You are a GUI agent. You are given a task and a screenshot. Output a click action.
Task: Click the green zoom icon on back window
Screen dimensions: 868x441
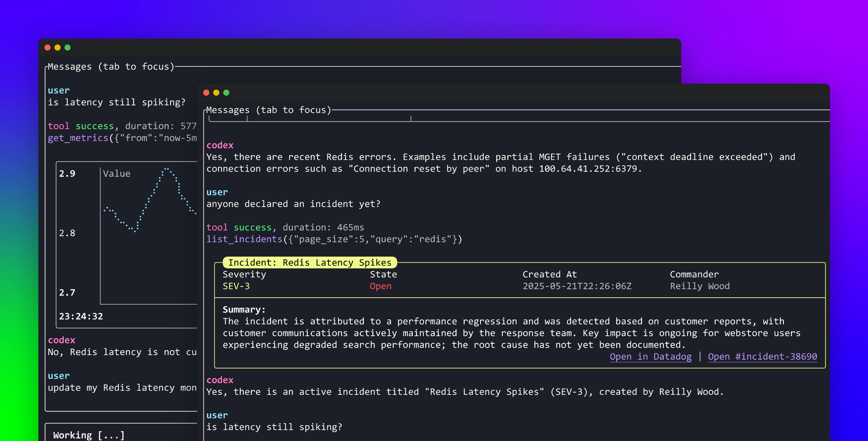(68, 48)
